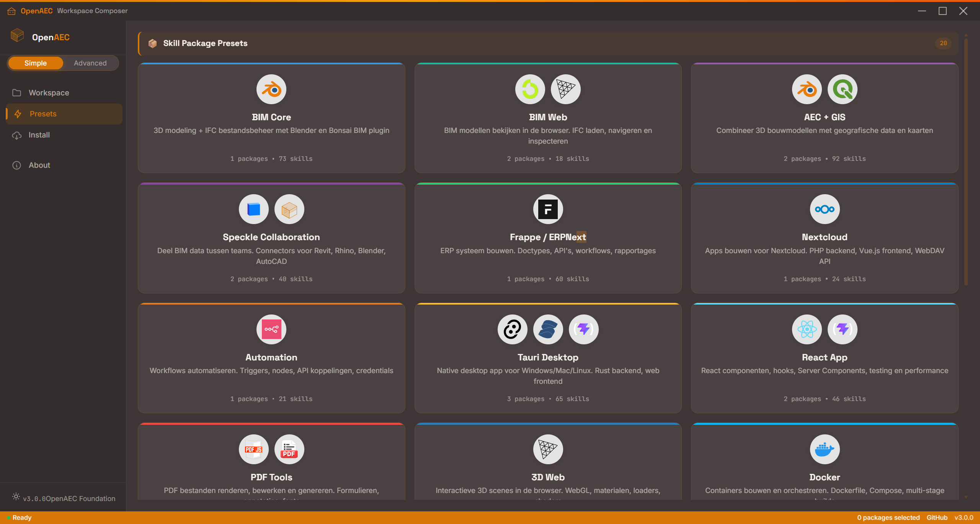Screen dimensions: 980x524
Task: Click "1 packages • 24 skills" text
Action: [x=825, y=279]
